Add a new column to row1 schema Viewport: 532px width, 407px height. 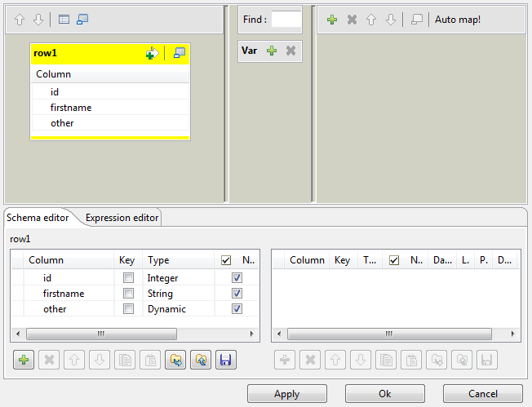(x=24, y=361)
